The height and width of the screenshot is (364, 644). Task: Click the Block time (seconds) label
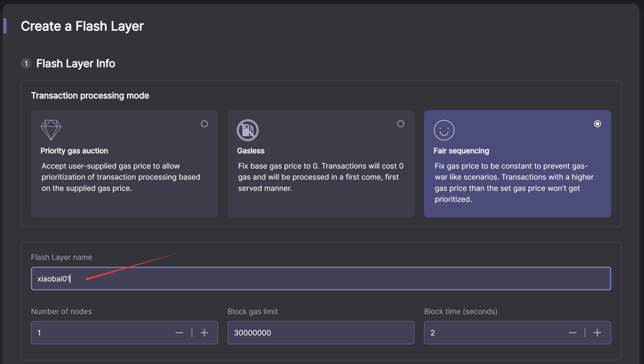(461, 311)
